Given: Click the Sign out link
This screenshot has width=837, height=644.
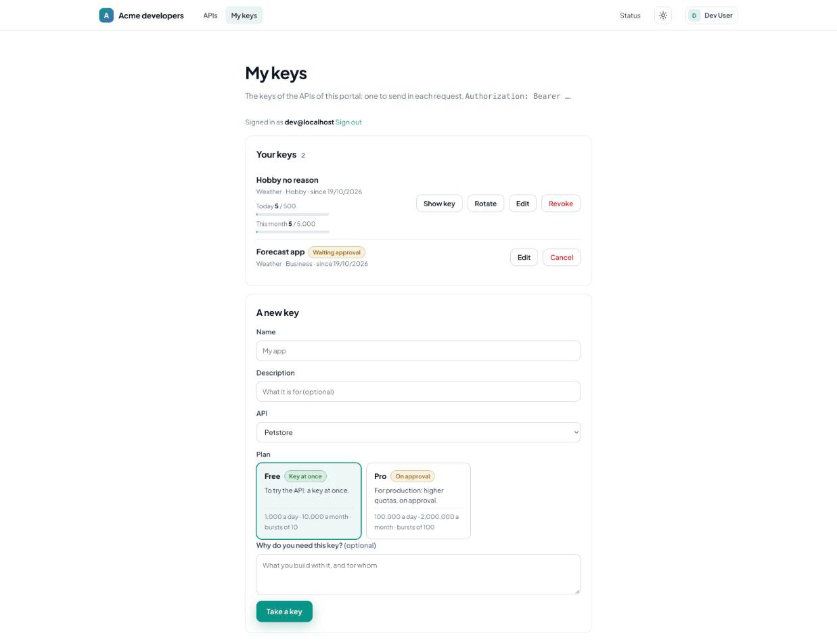Looking at the screenshot, I should pyautogui.click(x=348, y=122).
